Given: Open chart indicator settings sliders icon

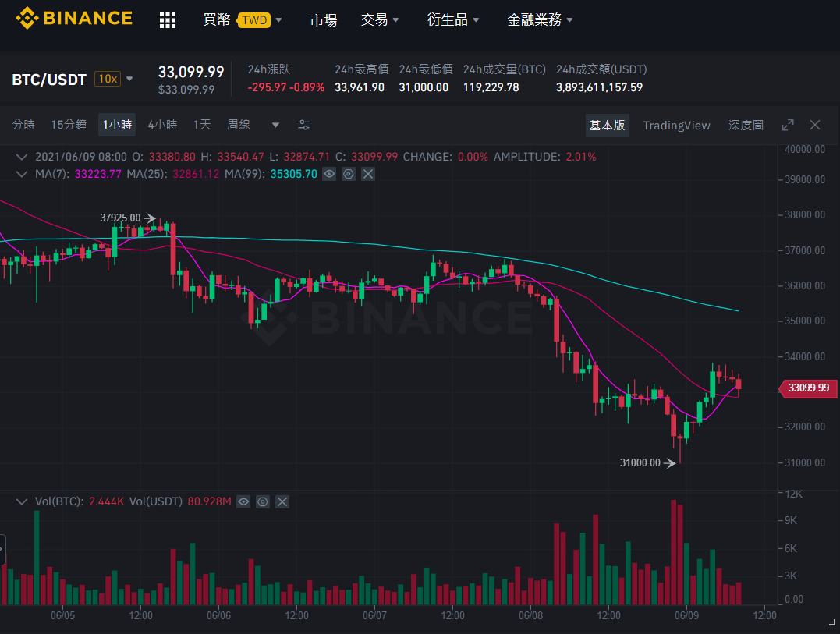Looking at the screenshot, I should [x=303, y=125].
